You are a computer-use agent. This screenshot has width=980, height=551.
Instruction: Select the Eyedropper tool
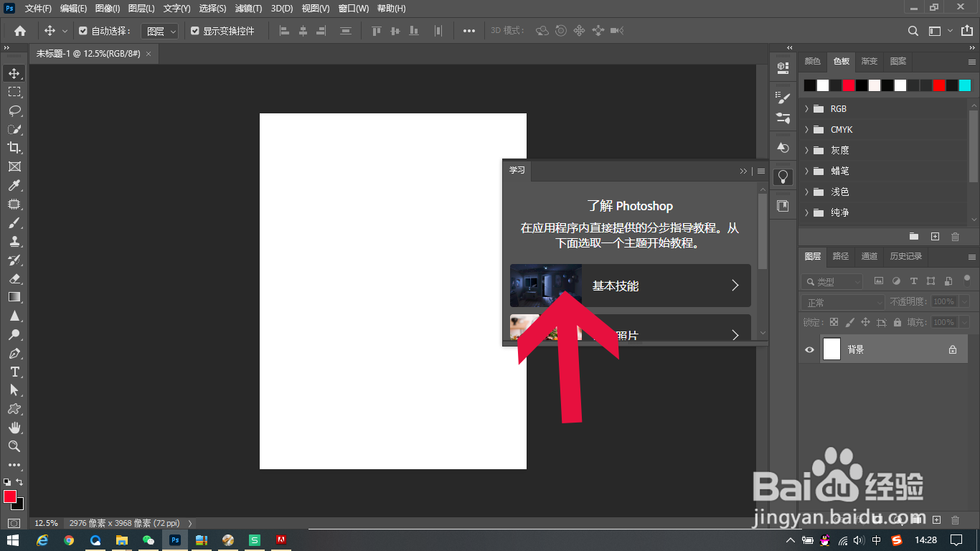(x=14, y=185)
